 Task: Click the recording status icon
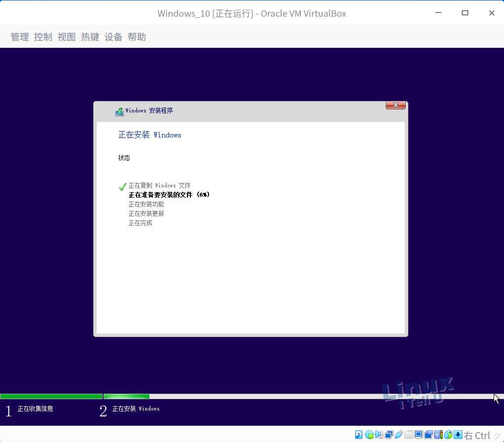point(429,435)
